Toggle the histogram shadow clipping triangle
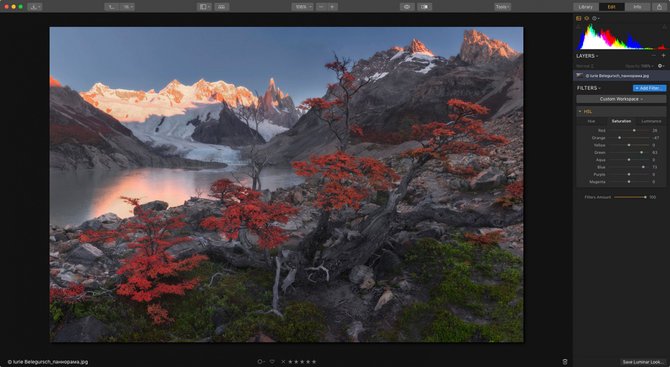The width and height of the screenshot is (670, 367). (579, 26)
